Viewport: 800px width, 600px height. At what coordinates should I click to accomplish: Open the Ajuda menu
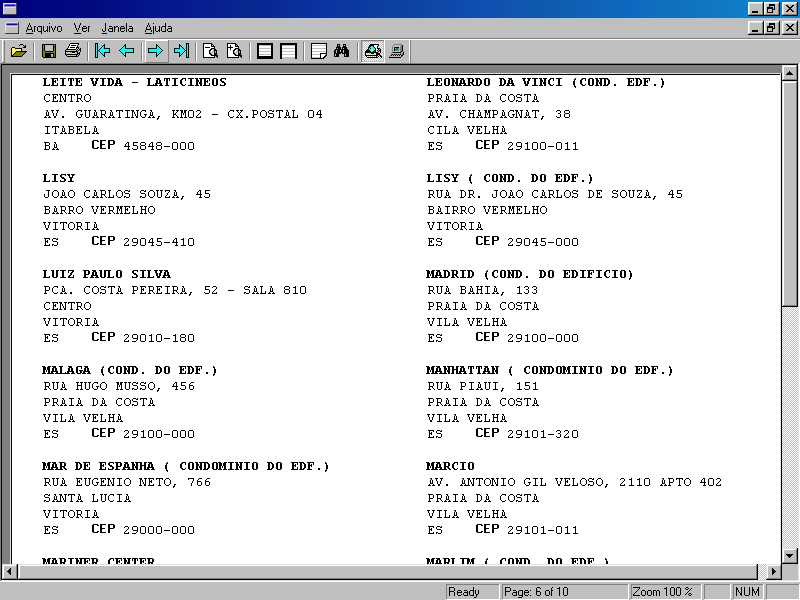click(x=158, y=28)
